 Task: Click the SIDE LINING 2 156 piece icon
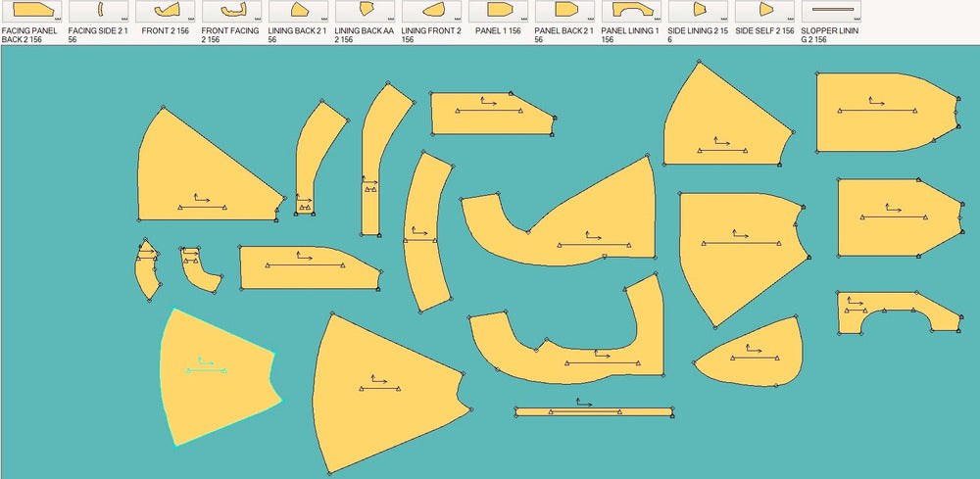point(699,11)
